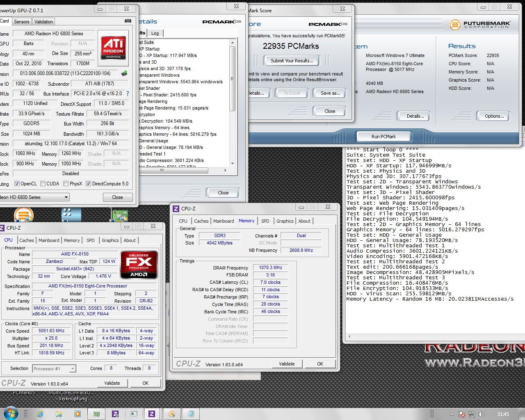The width and height of the screenshot is (525, 420).
Task: Open the GPU selector dropdown in GPU-Z
Action: click(66, 197)
